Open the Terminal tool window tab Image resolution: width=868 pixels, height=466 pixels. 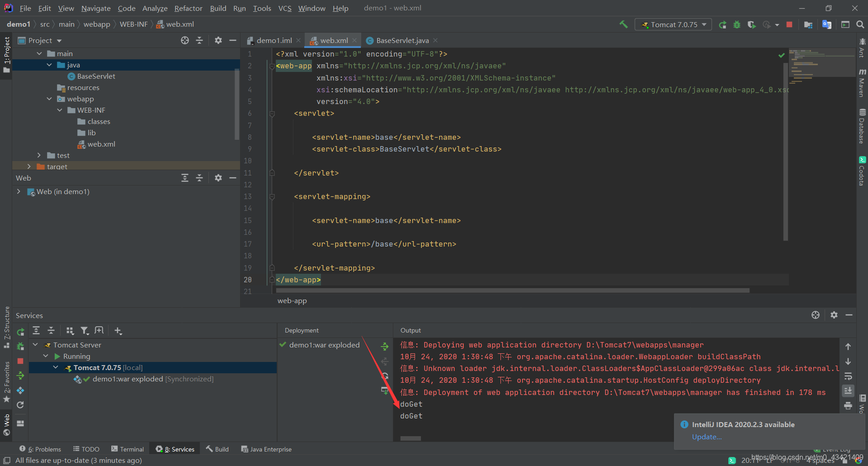127,449
